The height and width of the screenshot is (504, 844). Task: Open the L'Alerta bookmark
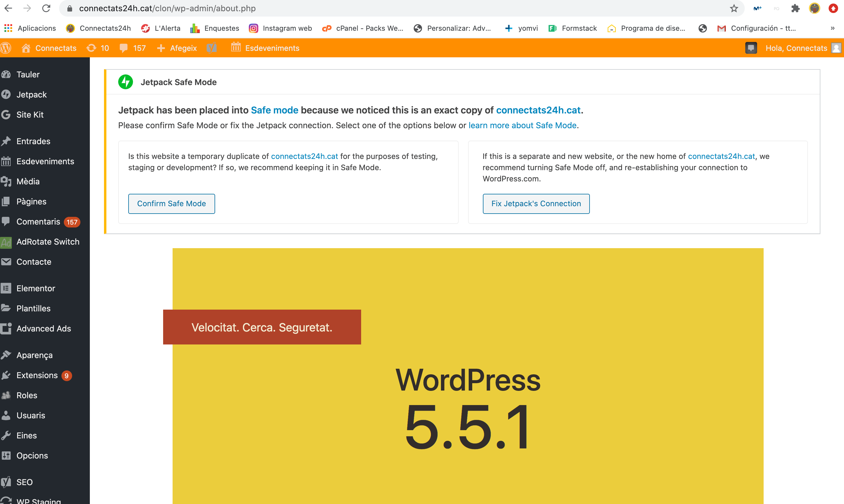click(161, 28)
